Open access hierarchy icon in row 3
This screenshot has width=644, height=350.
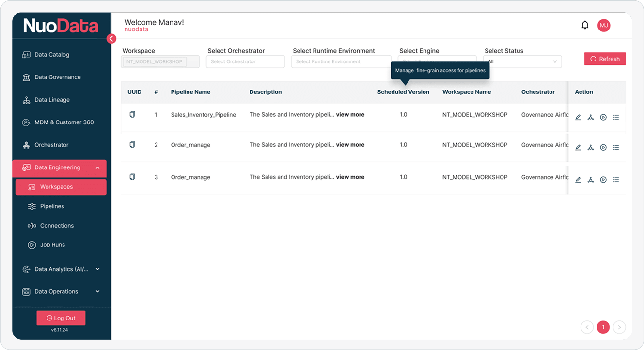click(591, 180)
